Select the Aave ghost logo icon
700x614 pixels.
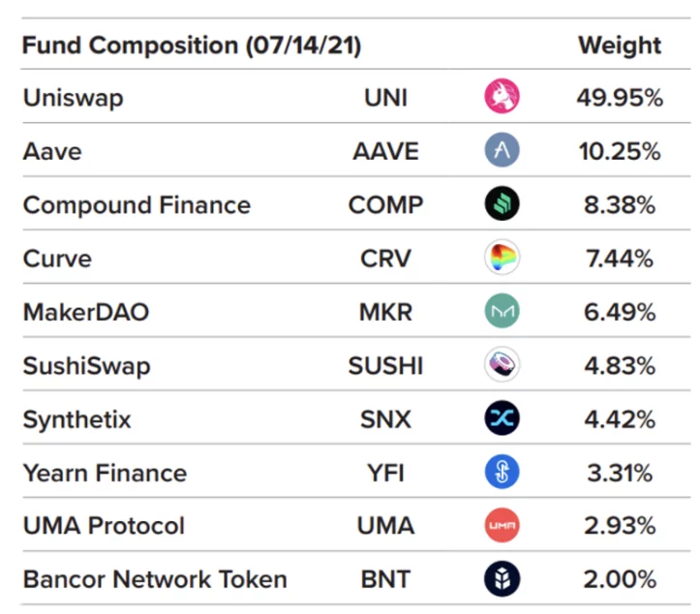[502, 150]
